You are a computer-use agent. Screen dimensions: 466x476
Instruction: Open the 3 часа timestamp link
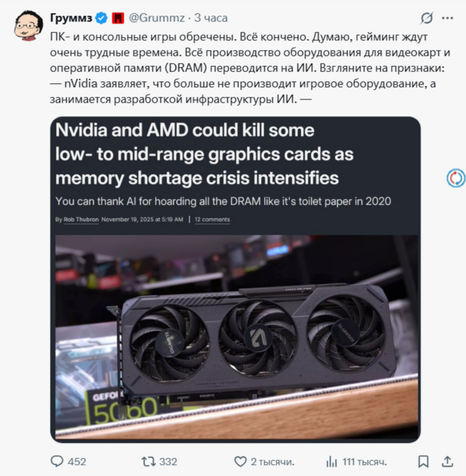[x=211, y=18]
